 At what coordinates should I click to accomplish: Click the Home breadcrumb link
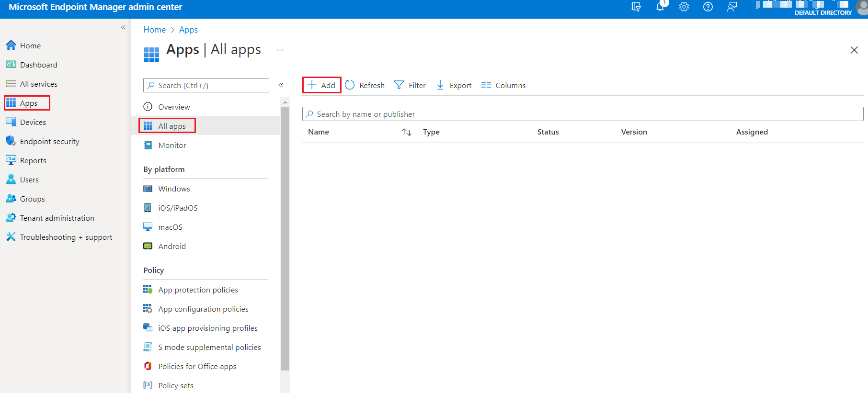tap(155, 30)
